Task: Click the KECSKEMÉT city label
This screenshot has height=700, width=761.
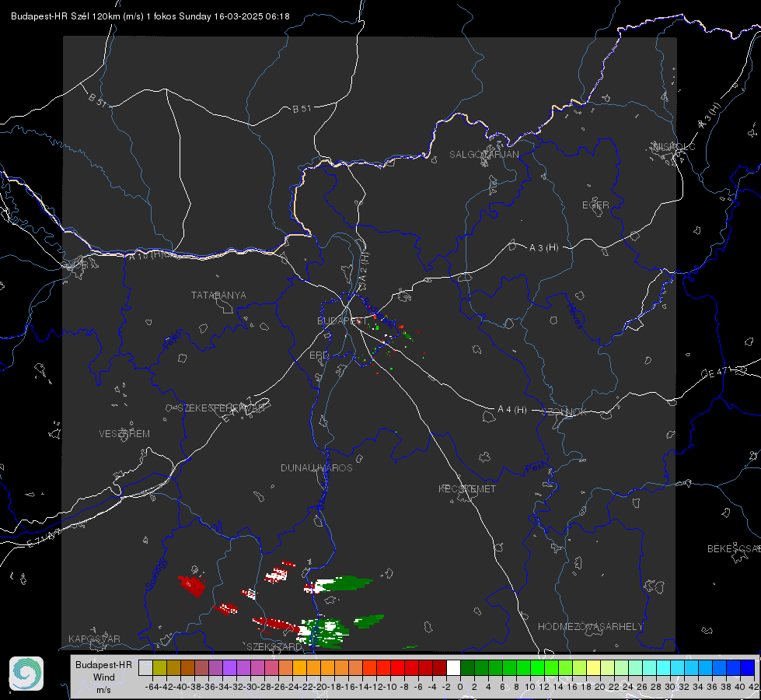Action: (x=467, y=488)
